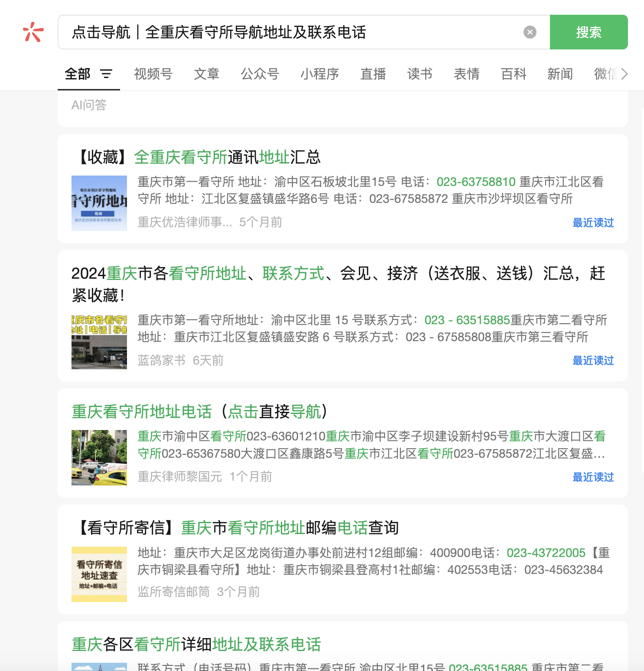Click the AI问答 label

click(89, 105)
